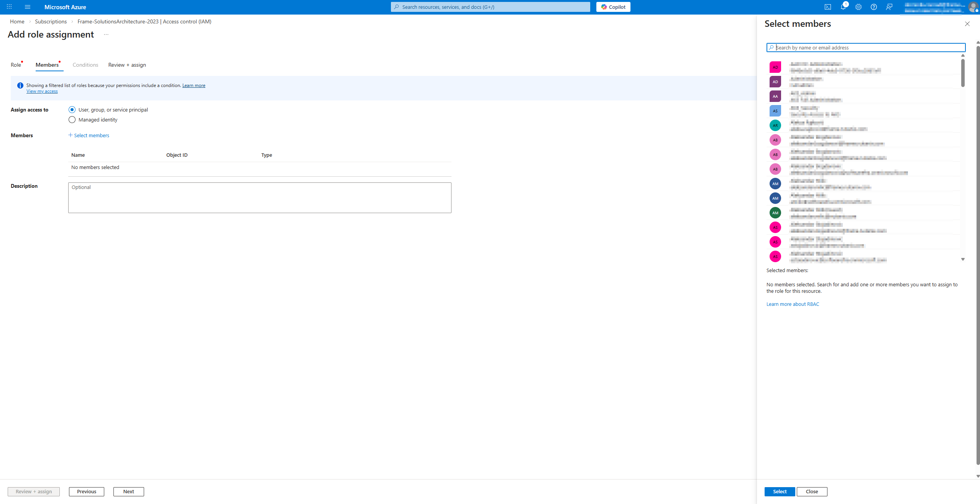
Task: Close the Select members panel
Action: tap(967, 24)
